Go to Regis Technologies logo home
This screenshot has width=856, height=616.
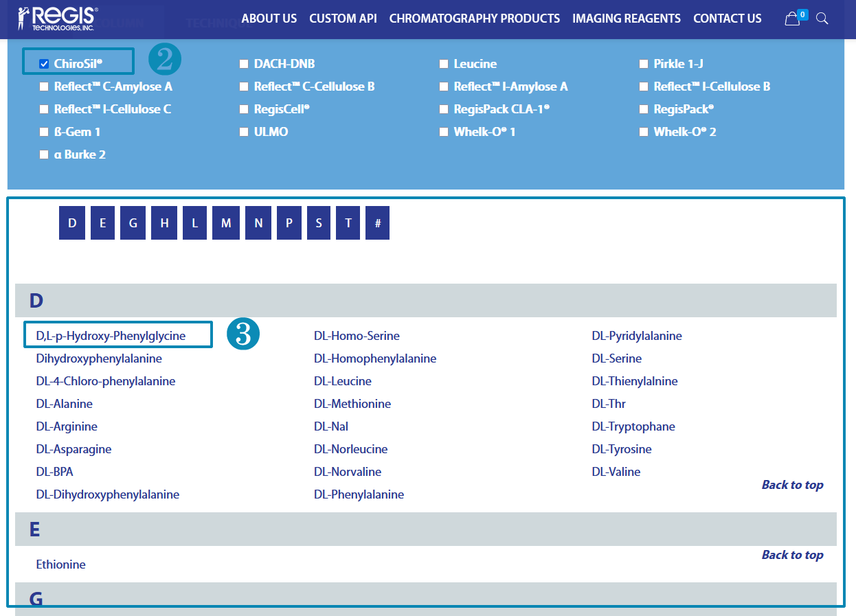pyautogui.click(x=58, y=19)
